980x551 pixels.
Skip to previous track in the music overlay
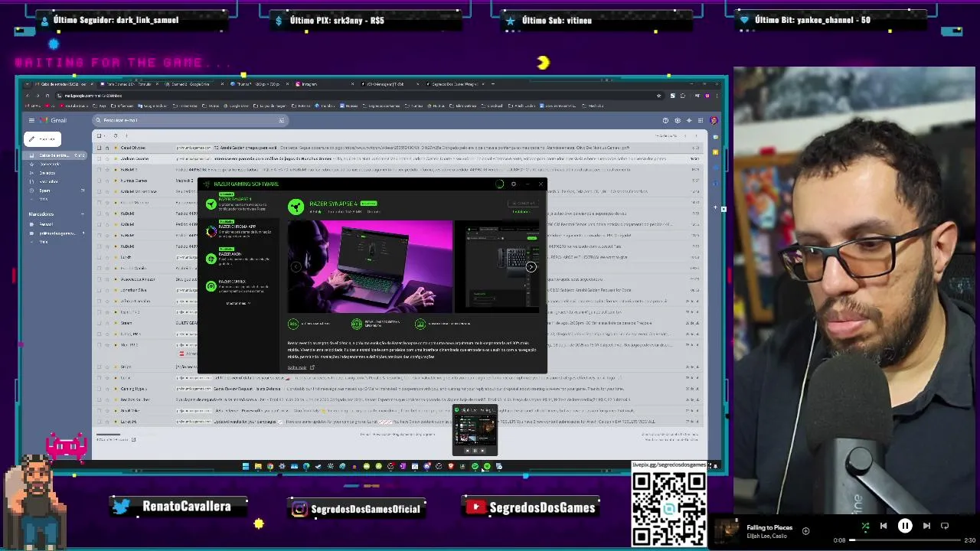[x=884, y=526]
